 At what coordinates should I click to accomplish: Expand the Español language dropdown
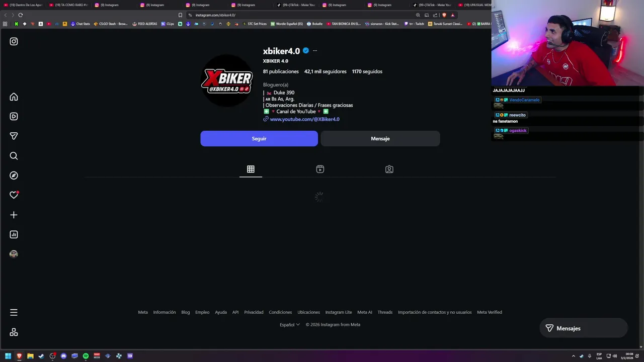point(290,325)
